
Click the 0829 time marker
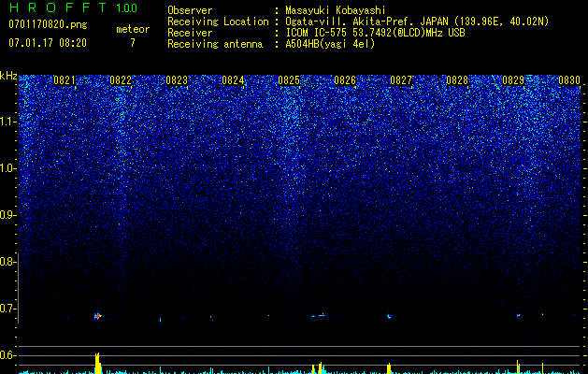[513, 80]
